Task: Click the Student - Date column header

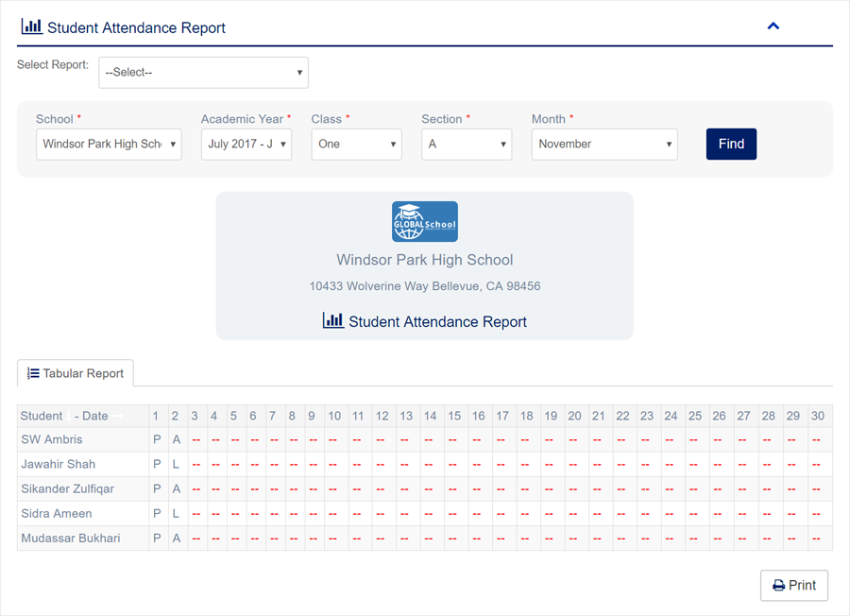Action: pos(83,416)
